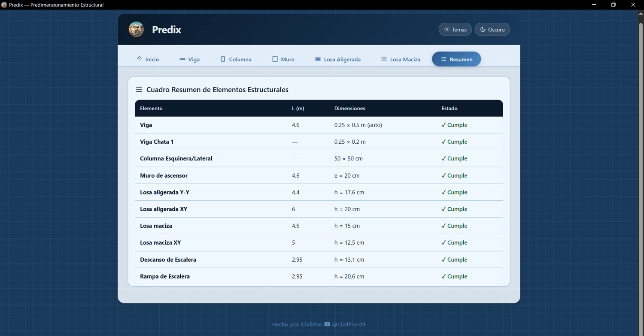Click the h = 20 cm value
The height and width of the screenshot is (336, 644).
(347, 209)
